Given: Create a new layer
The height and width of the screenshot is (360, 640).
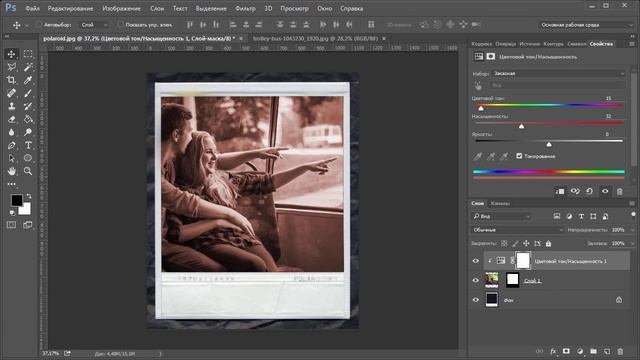Looking at the screenshot, I should (607, 351).
